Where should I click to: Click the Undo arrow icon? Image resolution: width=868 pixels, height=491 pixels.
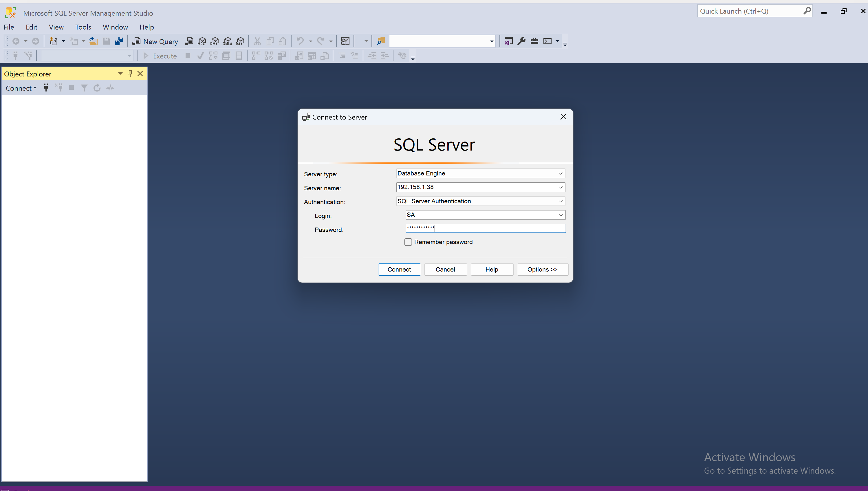coord(300,41)
